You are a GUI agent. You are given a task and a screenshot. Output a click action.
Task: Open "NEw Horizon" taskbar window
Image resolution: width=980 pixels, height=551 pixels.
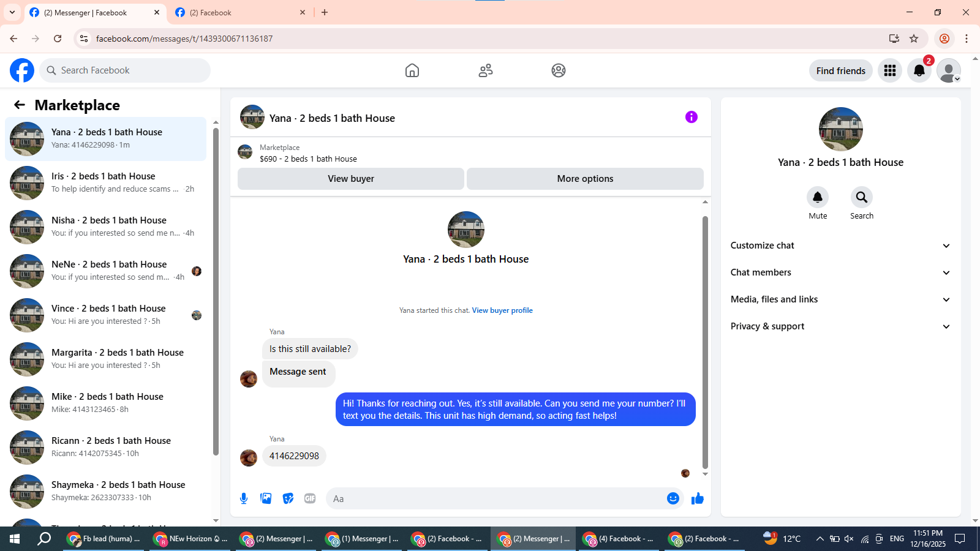[190, 539]
